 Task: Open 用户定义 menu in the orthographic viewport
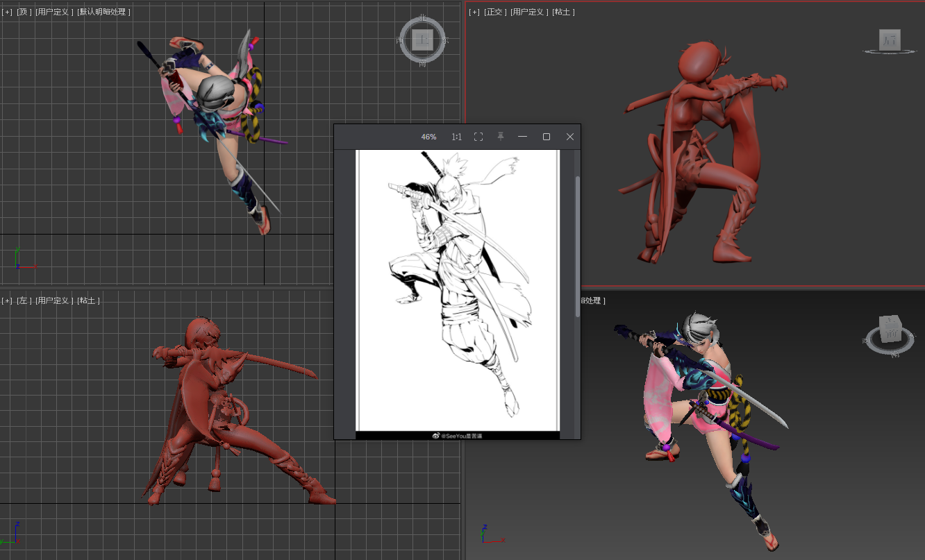click(530, 12)
